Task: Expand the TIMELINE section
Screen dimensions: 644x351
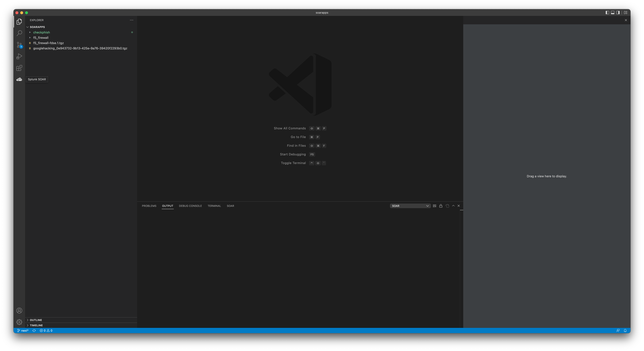Action: [81, 325]
